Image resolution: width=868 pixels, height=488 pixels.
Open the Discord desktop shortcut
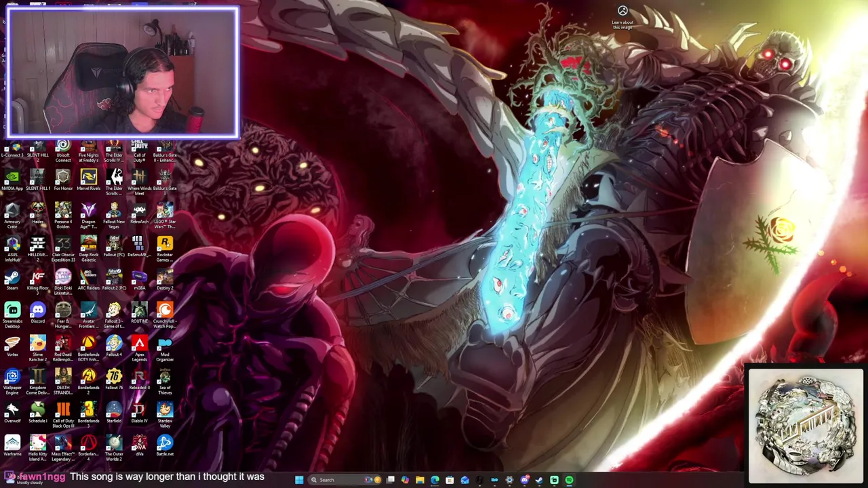click(37, 313)
